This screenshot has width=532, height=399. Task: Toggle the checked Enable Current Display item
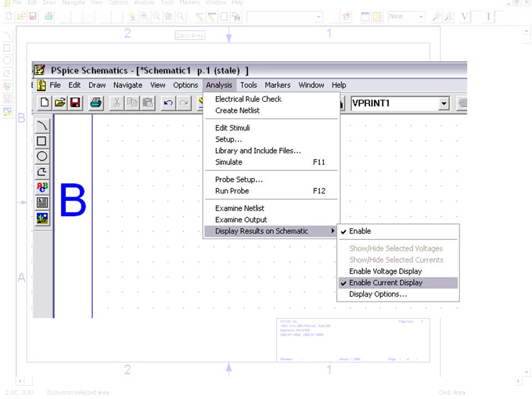[x=398, y=283]
